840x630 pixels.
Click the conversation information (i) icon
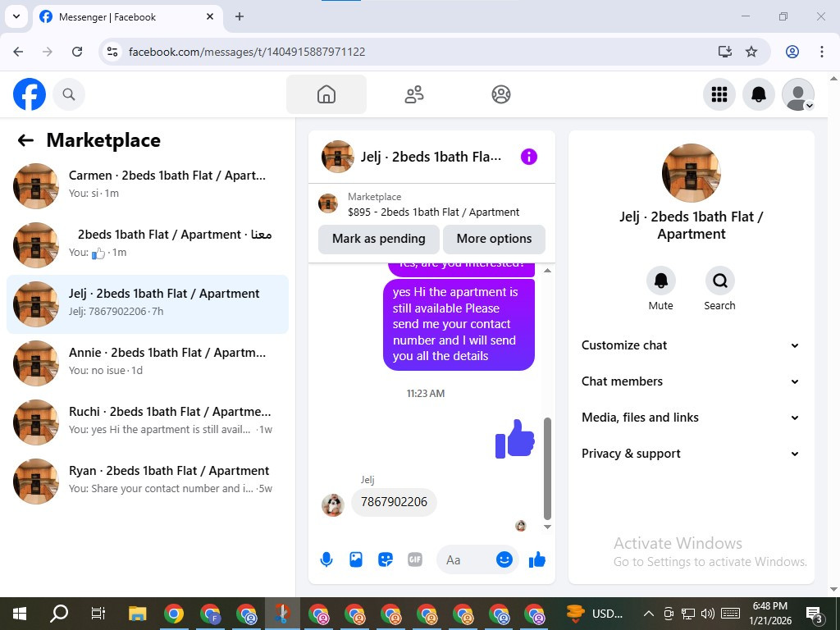529,157
